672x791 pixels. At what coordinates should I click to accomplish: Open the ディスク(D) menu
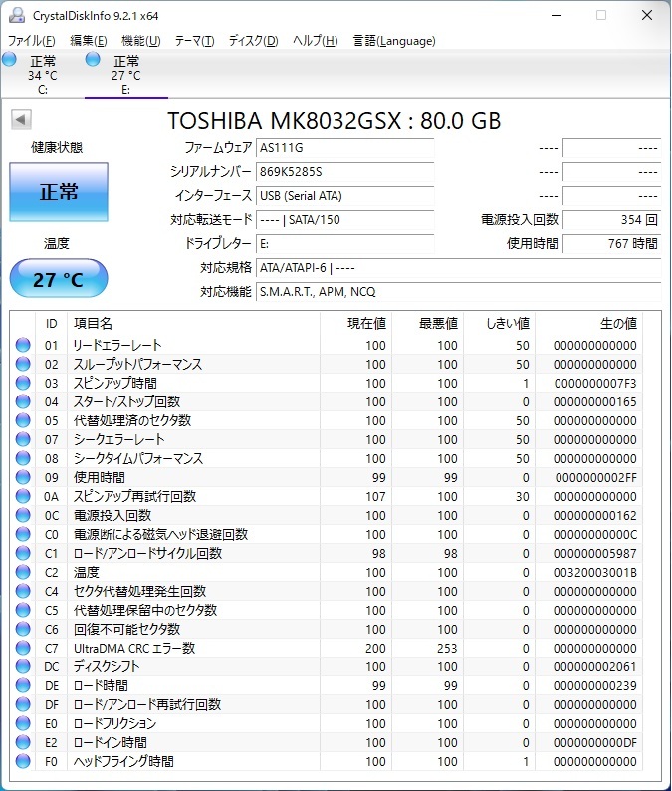(x=254, y=41)
